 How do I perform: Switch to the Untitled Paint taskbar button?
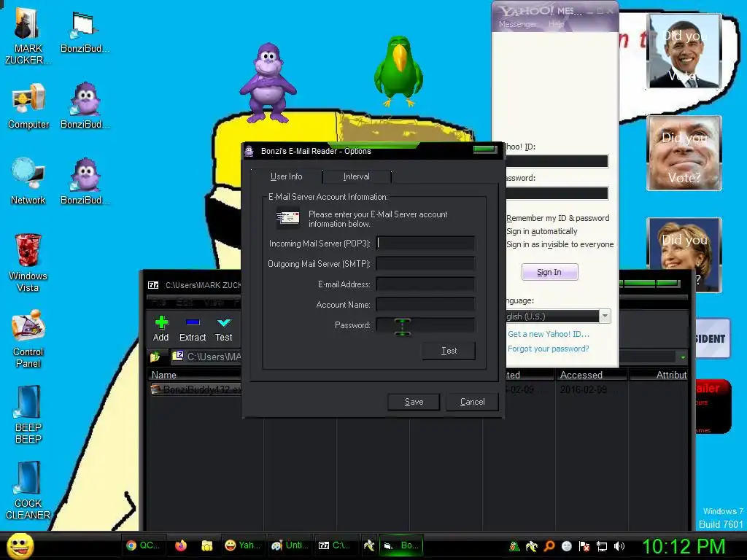tap(290, 545)
